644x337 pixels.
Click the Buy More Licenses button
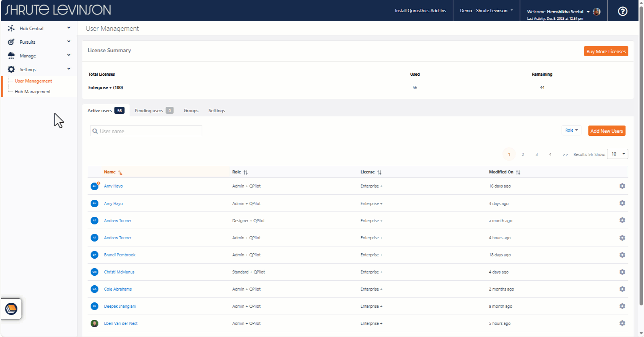pyautogui.click(x=606, y=51)
